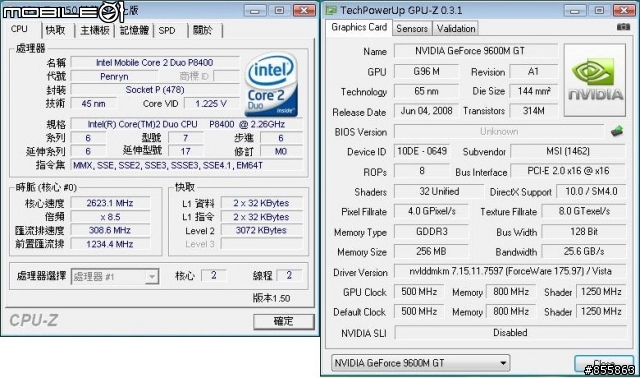Click the Memory Type value GDDR3
Screen dimensions: 640x378
coord(431,231)
